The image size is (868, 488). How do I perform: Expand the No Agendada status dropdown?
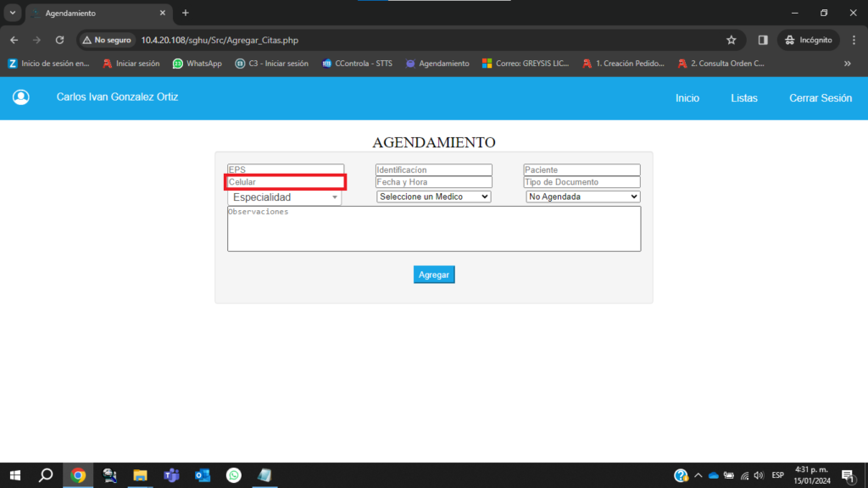pyautogui.click(x=582, y=197)
